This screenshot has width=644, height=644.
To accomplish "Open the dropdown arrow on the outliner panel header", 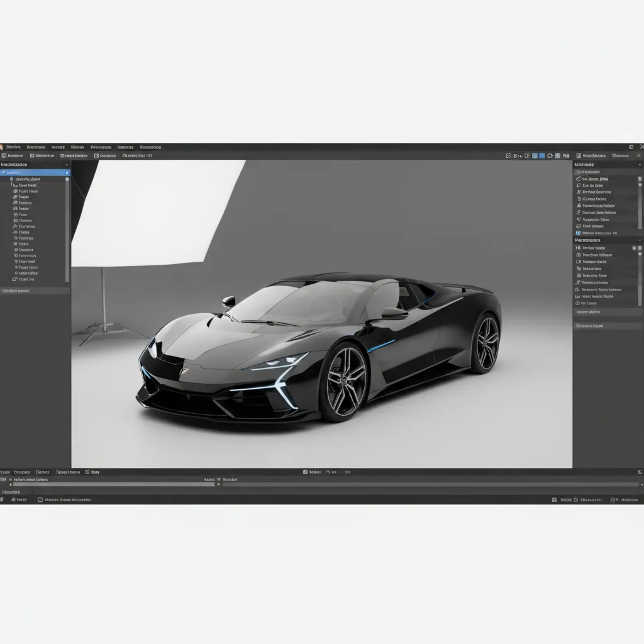I will click(66, 164).
